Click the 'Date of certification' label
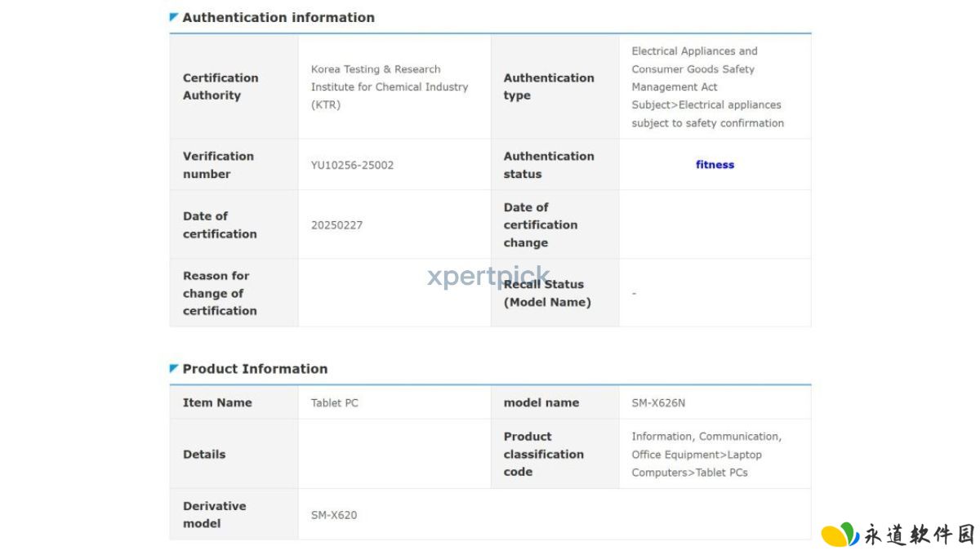 220,224
